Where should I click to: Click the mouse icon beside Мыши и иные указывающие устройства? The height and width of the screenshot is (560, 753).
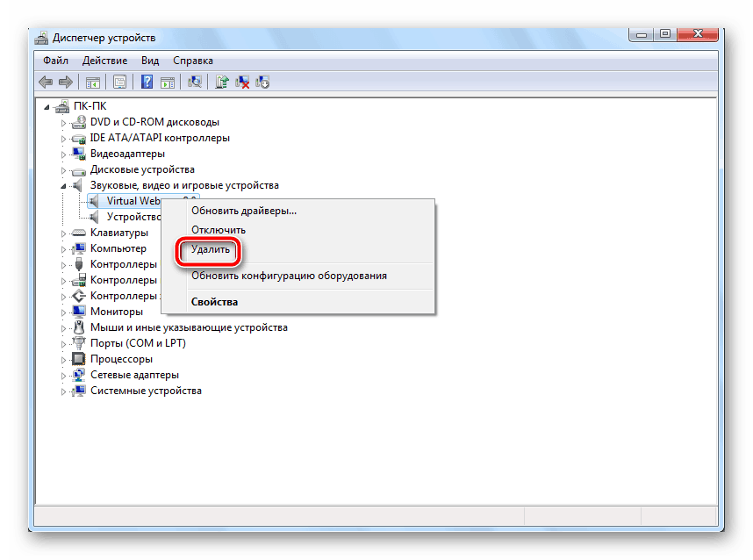click(79, 327)
